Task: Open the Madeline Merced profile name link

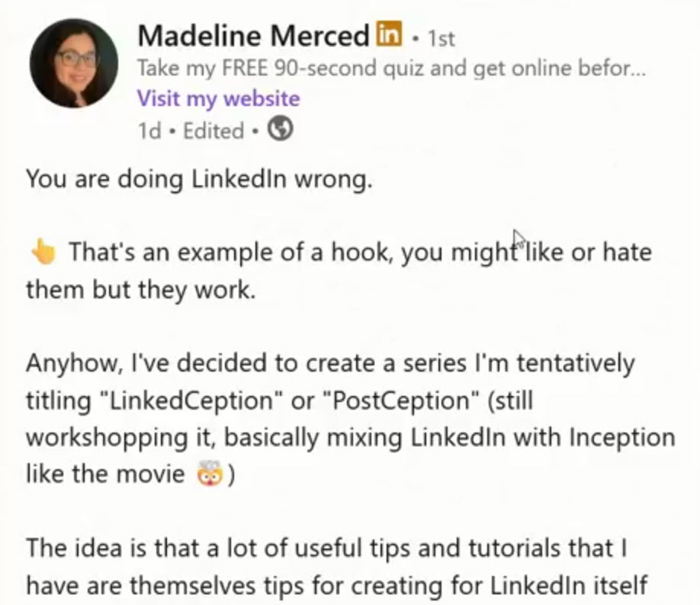Action: tap(253, 35)
